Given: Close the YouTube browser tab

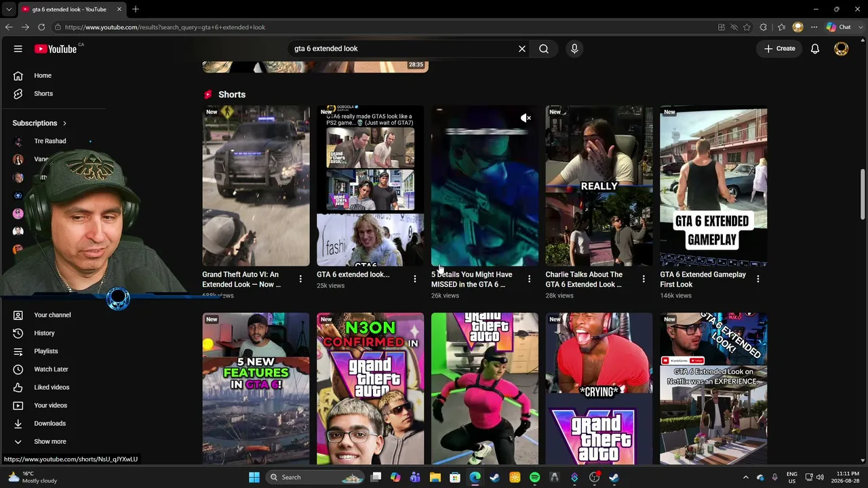Looking at the screenshot, I should pyautogui.click(x=119, y=9).
